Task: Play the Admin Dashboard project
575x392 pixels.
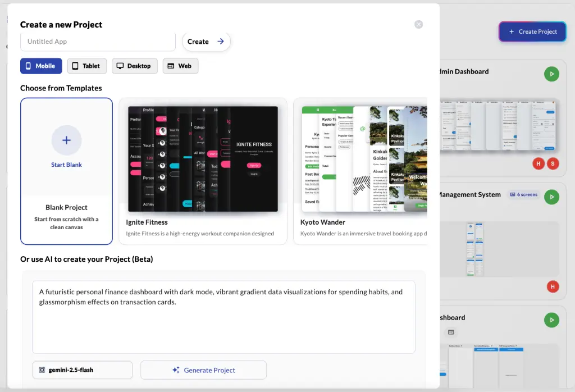Action: [551, 74]
